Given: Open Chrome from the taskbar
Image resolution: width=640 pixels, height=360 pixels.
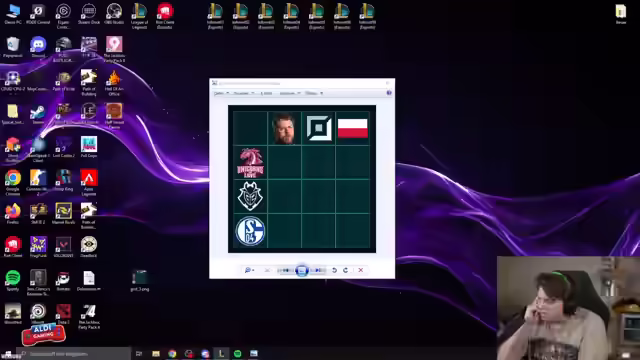Looking at the screenshot, I should click(x=172, y=354).
